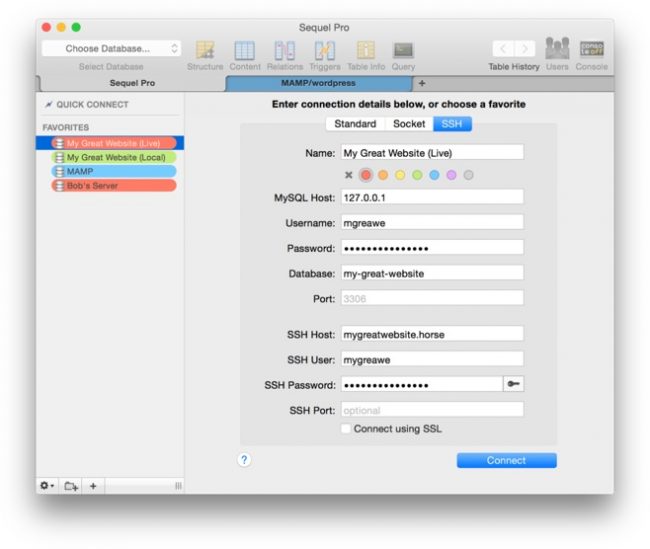The height and width of the screenshot is (549, 650).
Task: Click the SSH Port optional field
Action: pyautogui.click(x=432, y=410)
